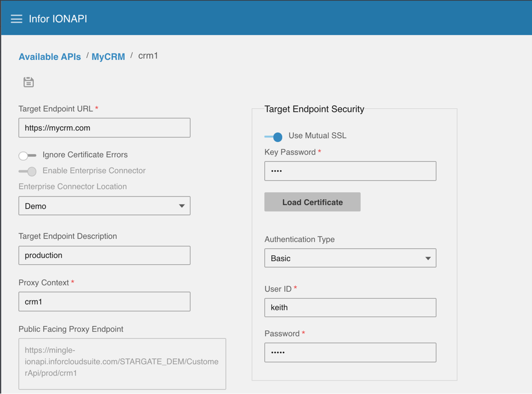Click the crm1 breadcrumb text
This screenshot has width=532, height=394.
point(148,56)
